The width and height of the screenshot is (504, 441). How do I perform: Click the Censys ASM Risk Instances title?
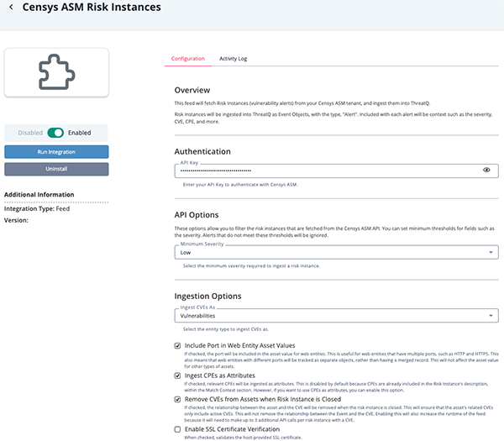coord(92,7)
